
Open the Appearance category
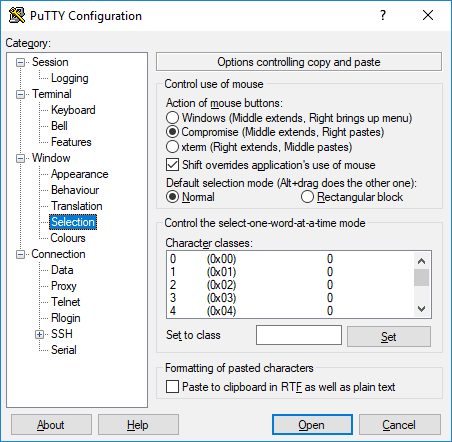point(80,174)
